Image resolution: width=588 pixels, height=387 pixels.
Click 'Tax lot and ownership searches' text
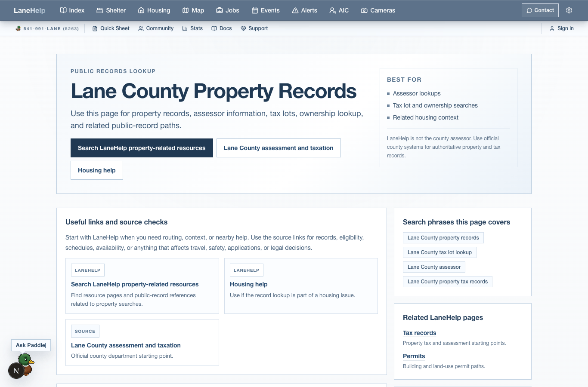[x=435, y=105]
